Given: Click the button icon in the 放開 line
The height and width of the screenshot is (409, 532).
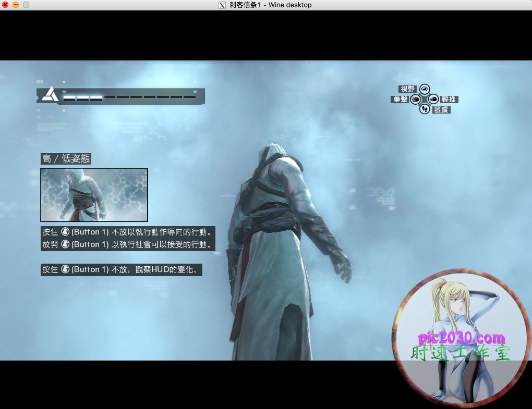Looking at the screenshot, I should click(x=65, y=244).
